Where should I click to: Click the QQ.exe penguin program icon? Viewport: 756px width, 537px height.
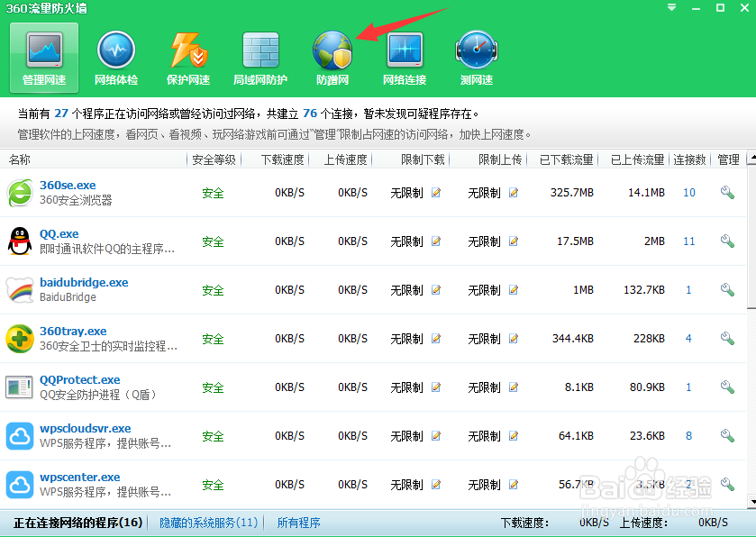[20, 241]
